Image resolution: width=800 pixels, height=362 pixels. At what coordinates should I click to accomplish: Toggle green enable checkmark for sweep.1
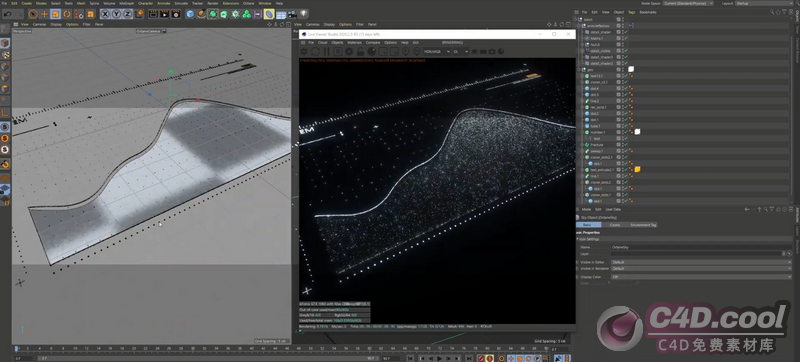click(x=626, y=151)
